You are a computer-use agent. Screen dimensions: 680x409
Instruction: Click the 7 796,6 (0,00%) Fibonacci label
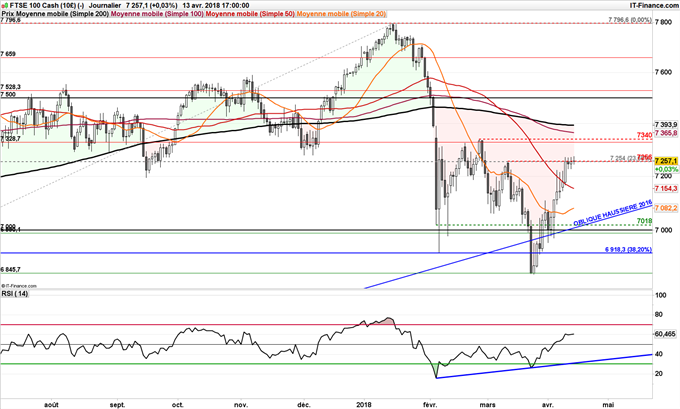630,20
